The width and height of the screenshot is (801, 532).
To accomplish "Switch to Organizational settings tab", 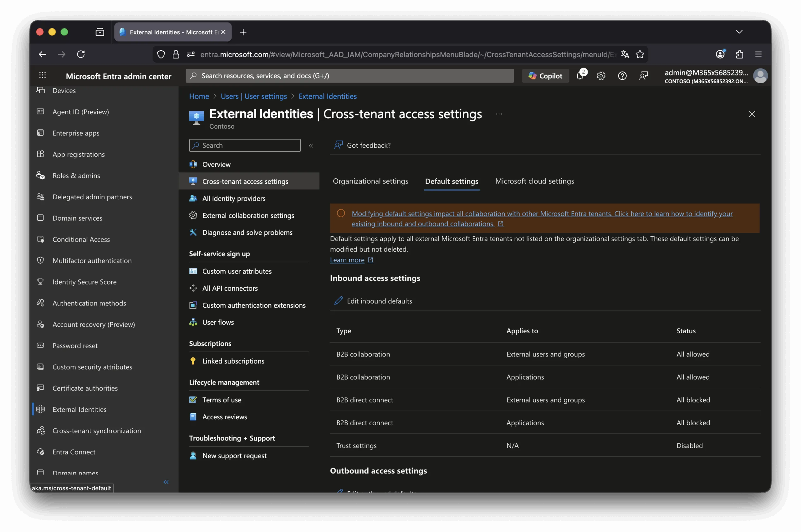I will pos(370,181).
